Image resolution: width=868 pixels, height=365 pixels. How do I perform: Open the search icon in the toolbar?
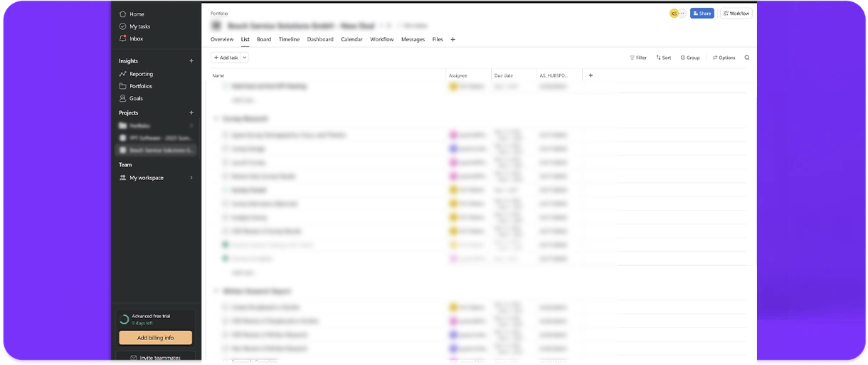click(x=747, y=58)
